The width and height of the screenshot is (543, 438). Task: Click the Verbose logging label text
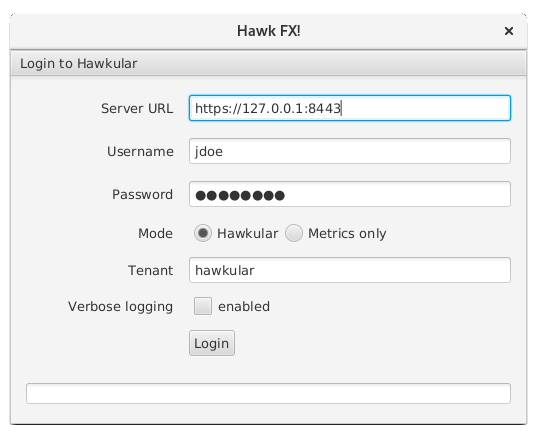coord(121,307)
